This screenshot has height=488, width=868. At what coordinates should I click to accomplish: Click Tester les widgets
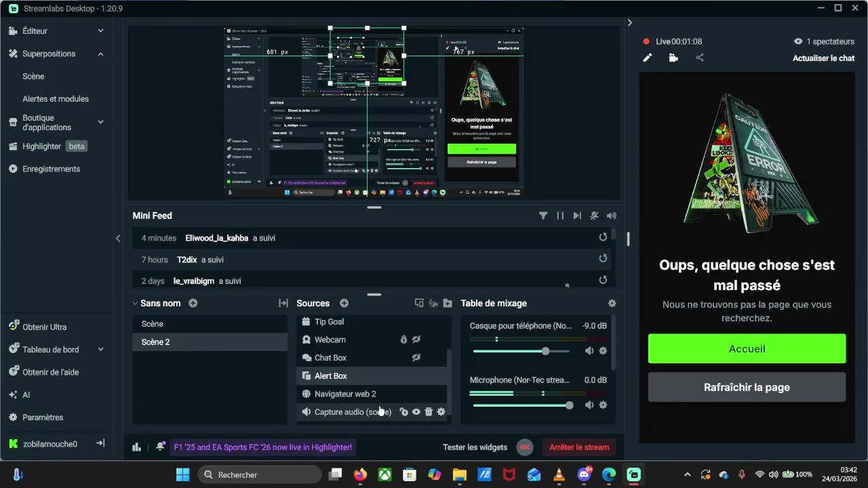475,447
